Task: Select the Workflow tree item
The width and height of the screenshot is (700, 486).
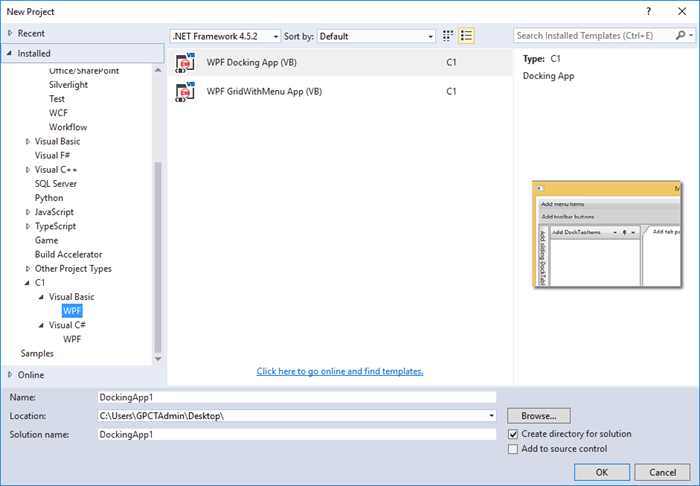Action: tap(68, 127)
